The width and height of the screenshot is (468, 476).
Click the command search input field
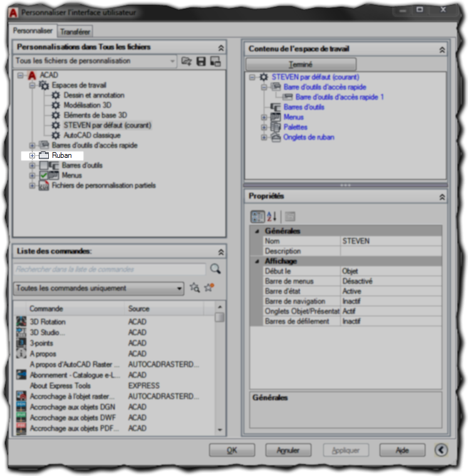pyautogui.click(x=110, y=269)
